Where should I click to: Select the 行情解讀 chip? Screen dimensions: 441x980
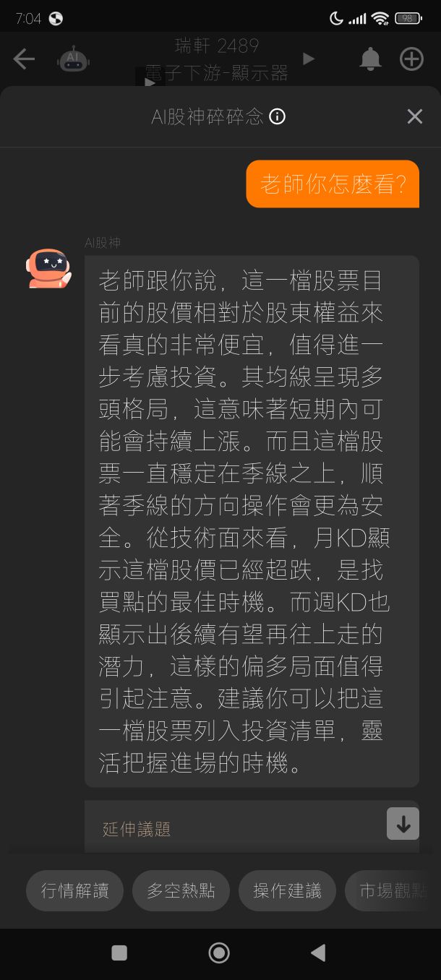coord(74,890)
